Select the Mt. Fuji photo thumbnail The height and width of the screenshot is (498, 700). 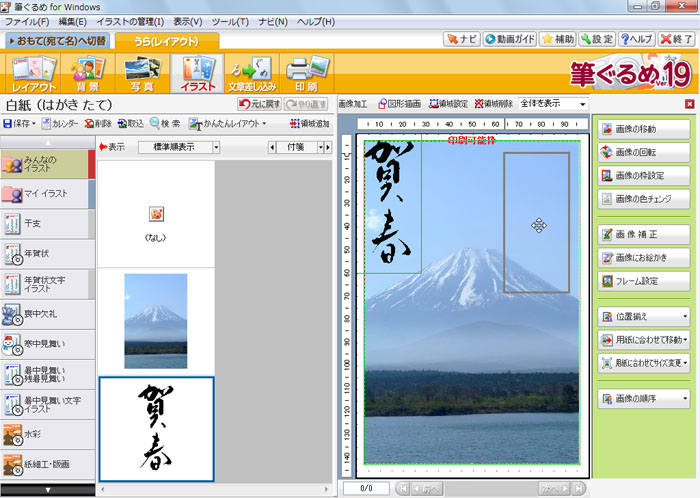click(155, 321)
